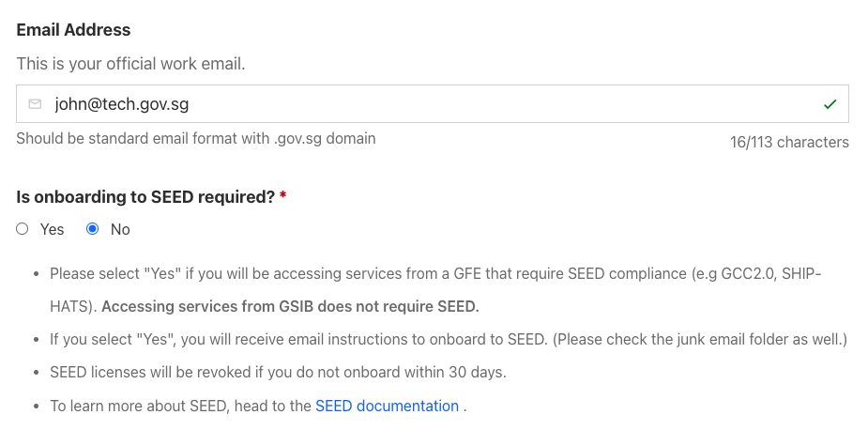Select the No radio button
This screenshot has height=430, width=868.
coord(93,229)
